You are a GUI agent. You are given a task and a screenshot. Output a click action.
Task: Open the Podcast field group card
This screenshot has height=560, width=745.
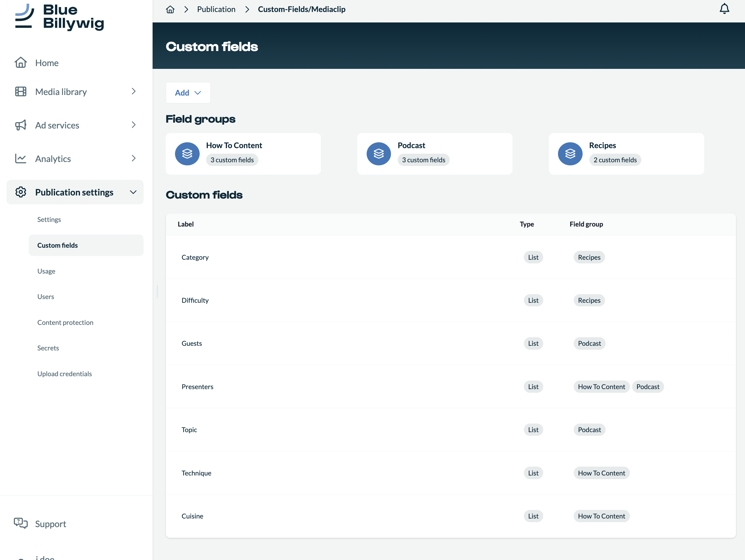[x=434, y=154]
